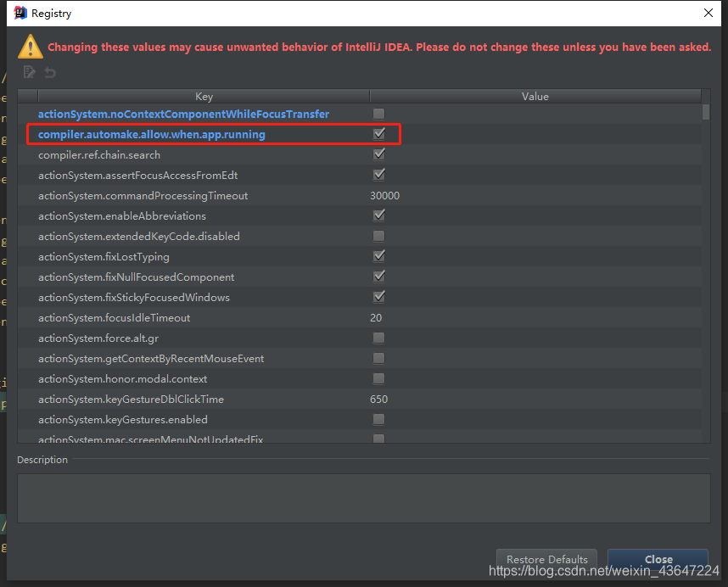
Task: Select the actionSystem.assertFocusAccessFromEdt row
Action: tap(360, 175)
